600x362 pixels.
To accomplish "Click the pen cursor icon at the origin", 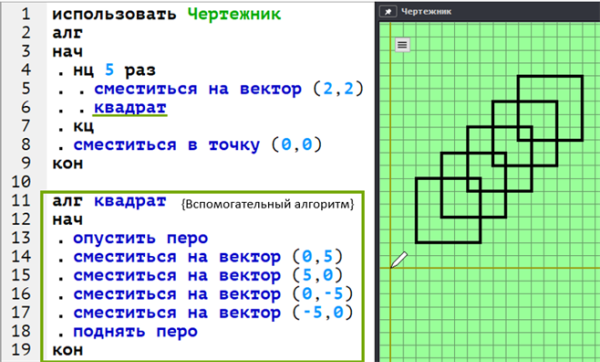I will pyautogui.click(x=399, y=259).
